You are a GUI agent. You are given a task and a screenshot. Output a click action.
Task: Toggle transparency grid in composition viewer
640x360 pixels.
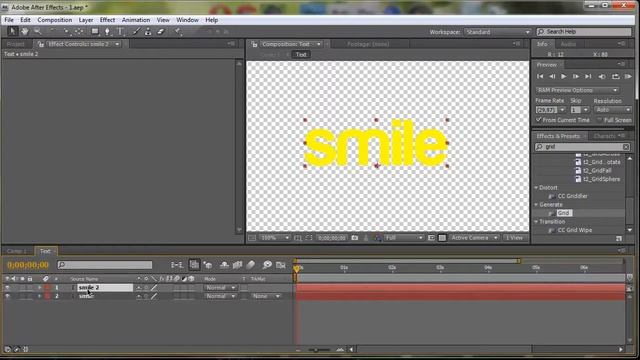click(442, 238)
